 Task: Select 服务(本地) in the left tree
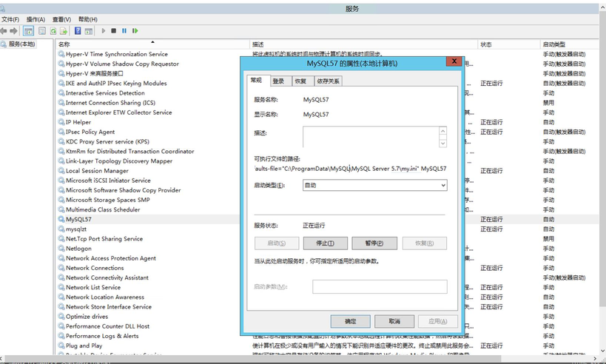[x=21, y=44]
